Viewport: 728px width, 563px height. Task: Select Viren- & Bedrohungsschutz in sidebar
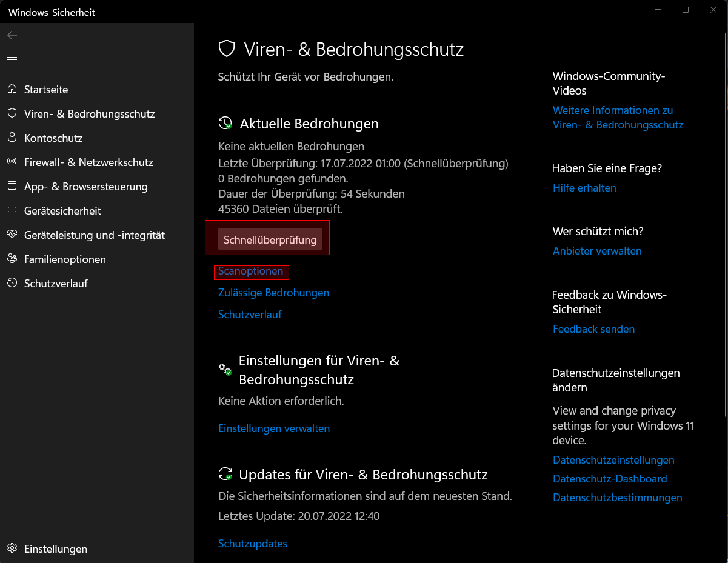[89, 114]
